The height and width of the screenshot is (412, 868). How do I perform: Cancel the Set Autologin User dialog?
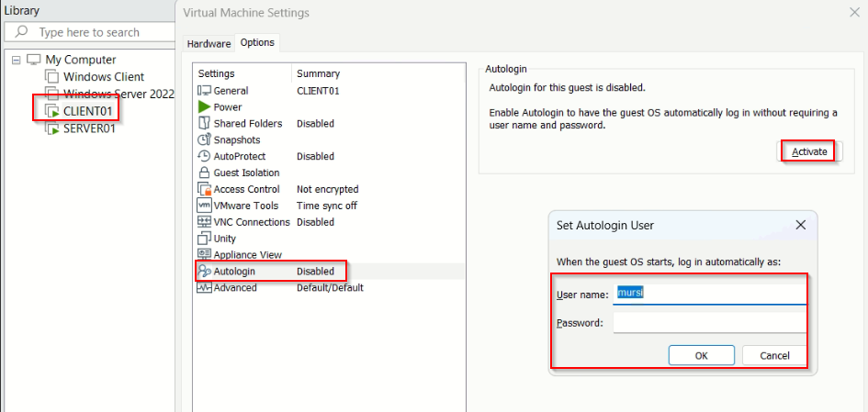774,356
